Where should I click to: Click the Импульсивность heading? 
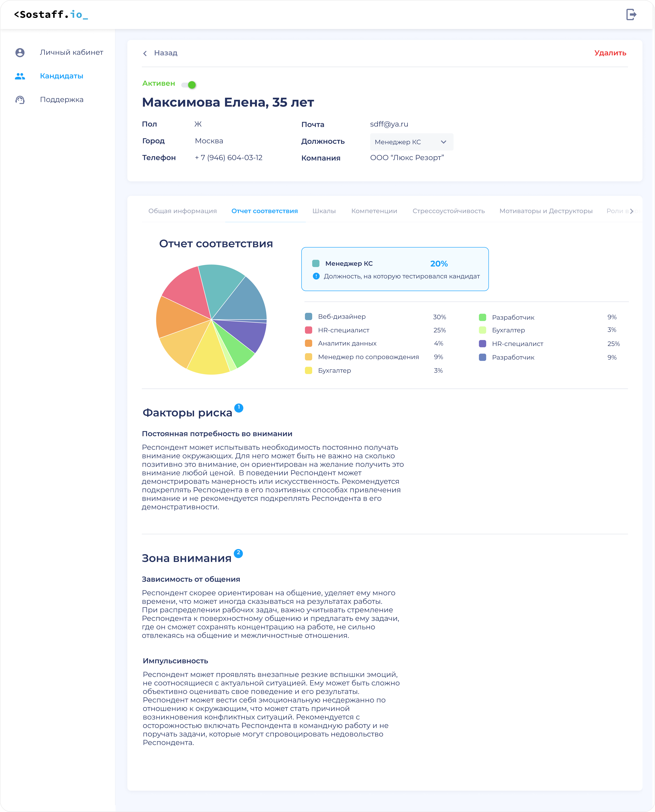[x=175, y=661]
